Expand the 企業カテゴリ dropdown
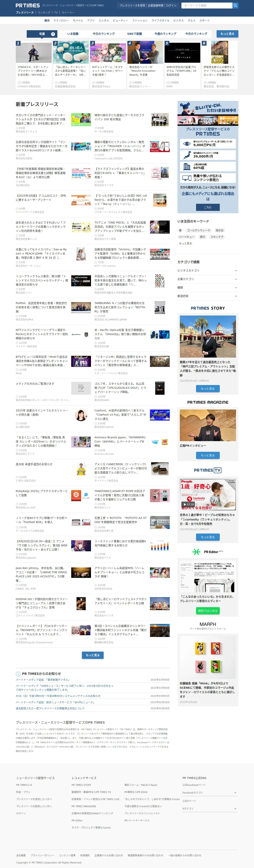 pyautogui.click(x=208, y=279)
